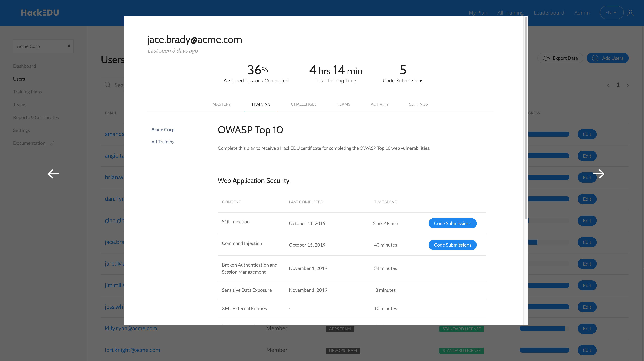
Task: Switch to the Training tab
Action: click(261, 104)
